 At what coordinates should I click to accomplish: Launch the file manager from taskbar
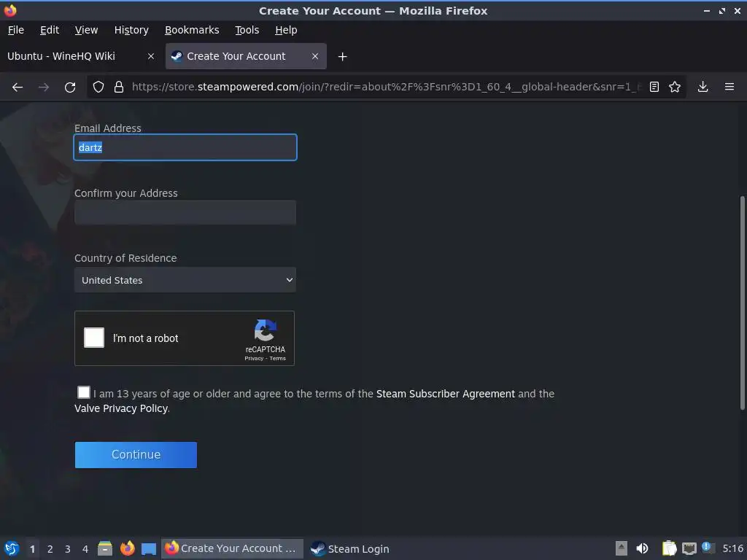(105, 548)
